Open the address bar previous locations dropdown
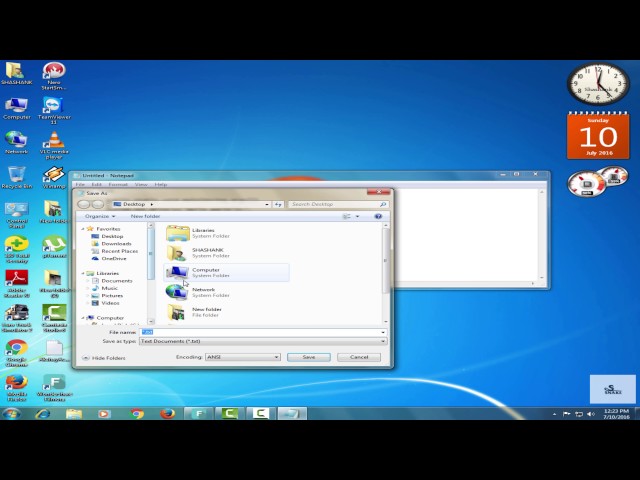Image resolution: width=640 pixels, height=480 pixels. 267,204
